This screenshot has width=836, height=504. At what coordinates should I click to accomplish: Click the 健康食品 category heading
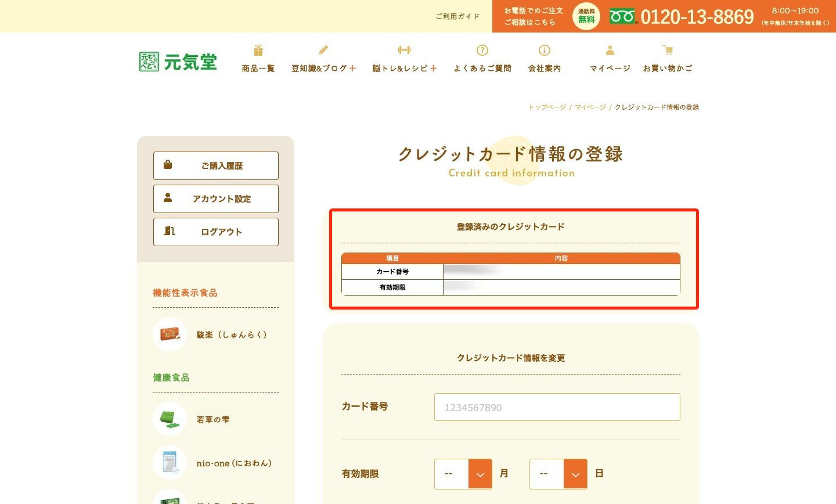(171, 378)
